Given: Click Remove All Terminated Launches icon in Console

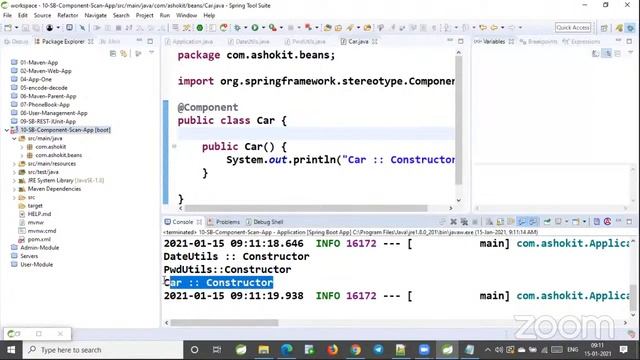Looking at the screenshot, I should click(x=464, y=222).
